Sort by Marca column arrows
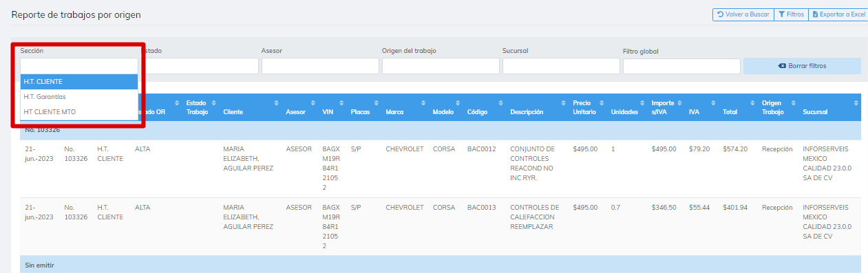This screenshot has width=868, height=273. [x=423, y=103]
